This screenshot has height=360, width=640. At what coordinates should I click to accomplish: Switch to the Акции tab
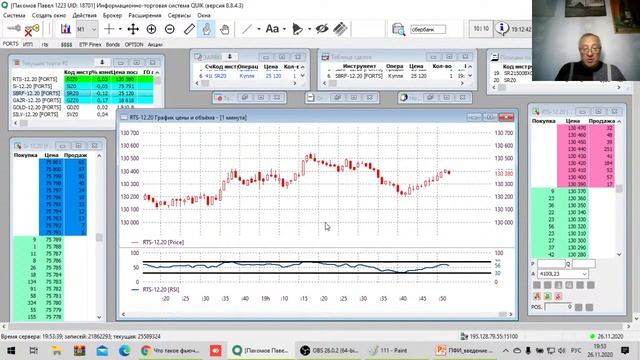tap(155, 44)
